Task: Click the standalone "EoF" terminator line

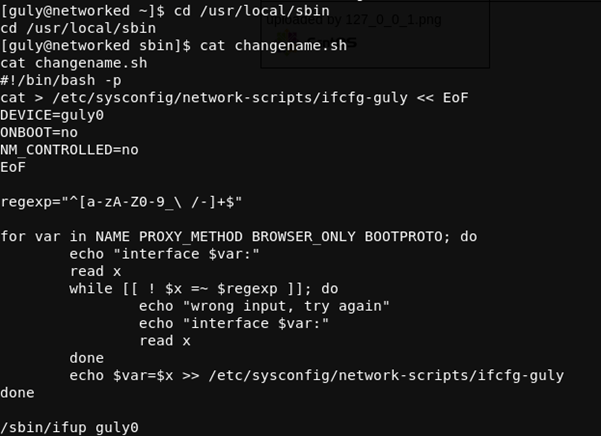Action: (14, 167)
